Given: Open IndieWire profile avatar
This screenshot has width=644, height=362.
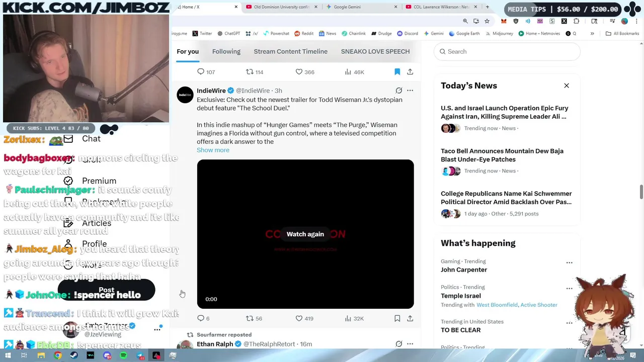Looking at the screenshot, I should (185, 95).
